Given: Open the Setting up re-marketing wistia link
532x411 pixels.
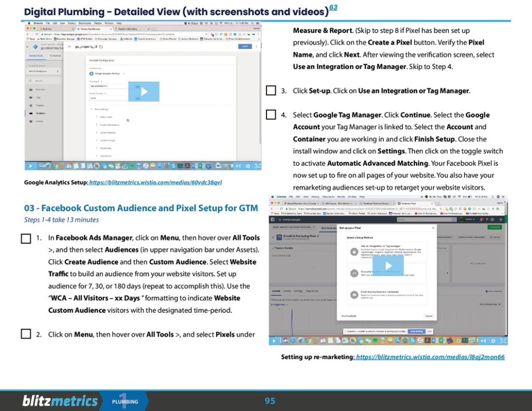Looking at the screenshot, I should (430, 357).
